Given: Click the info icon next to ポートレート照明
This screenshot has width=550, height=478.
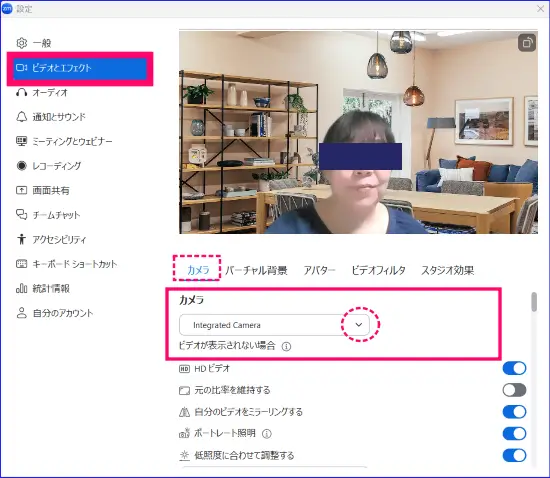Looking at the screenshot, I should click(267, 434).
